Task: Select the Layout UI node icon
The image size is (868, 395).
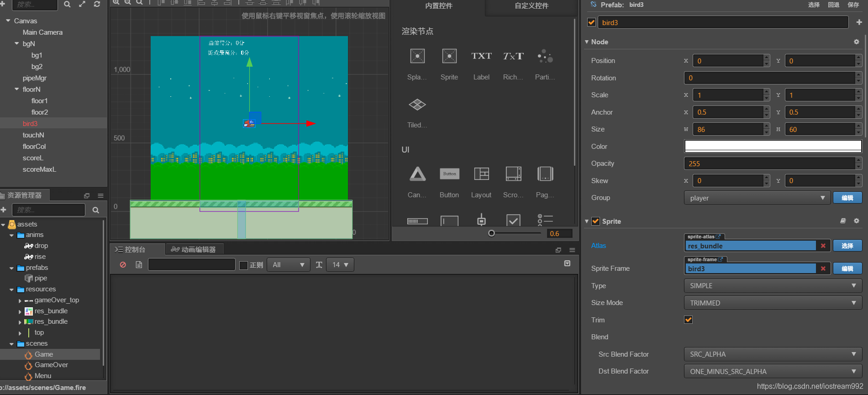Action: (481, 174)
